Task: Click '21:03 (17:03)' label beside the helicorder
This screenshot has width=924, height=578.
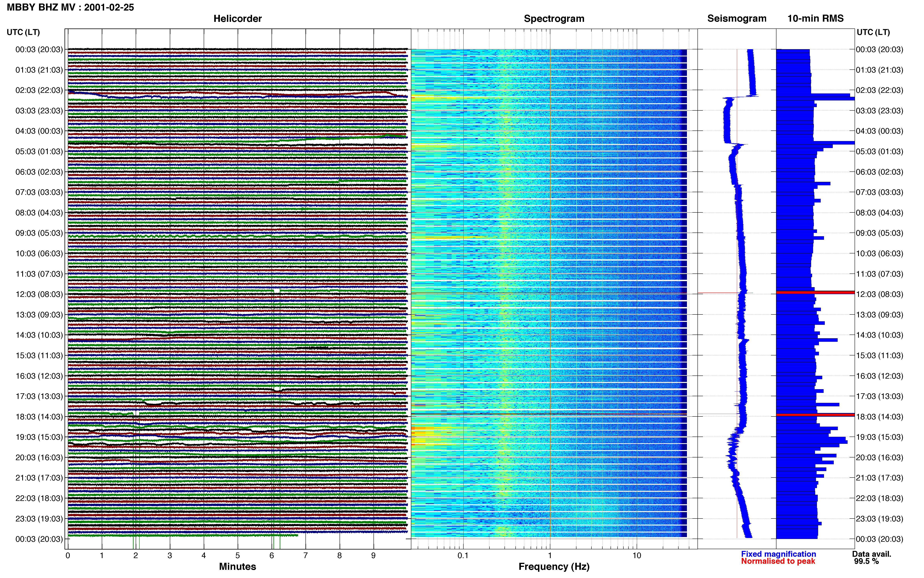Action: click(x=39, y=478)
